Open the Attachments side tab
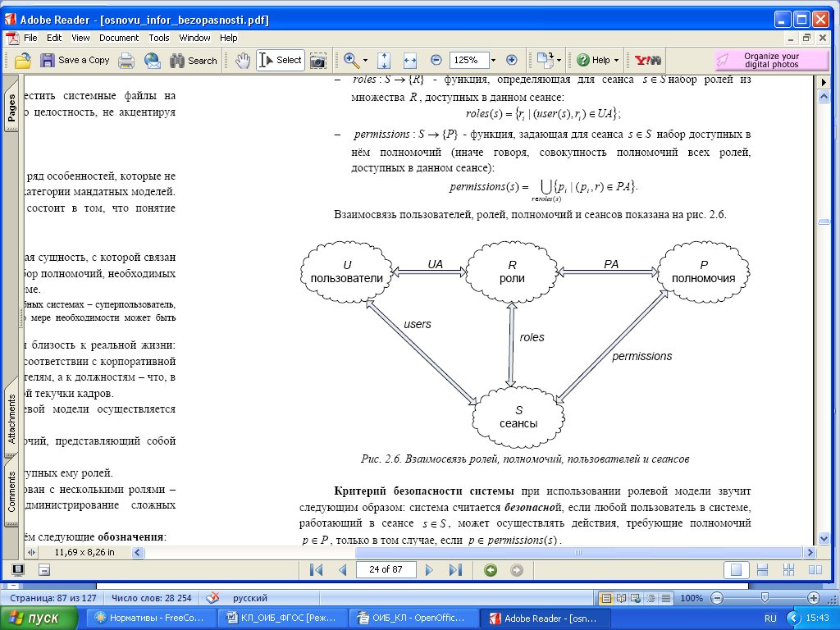Viewport: 840px width, 630px height. tap(11, 419)
